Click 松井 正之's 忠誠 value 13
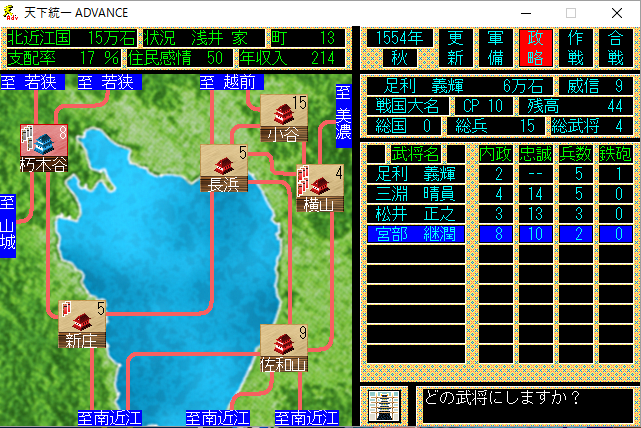The height and width of the screenshot is (428, 641). tap(536, 214)
